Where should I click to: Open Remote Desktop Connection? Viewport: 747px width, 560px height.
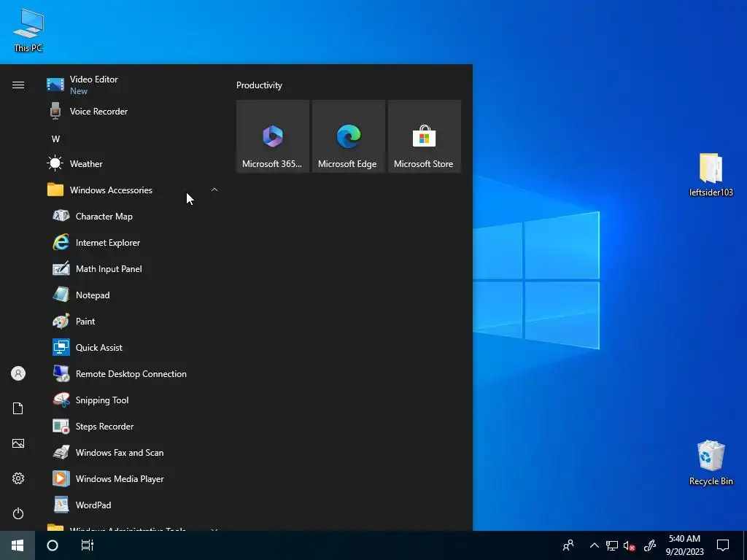coord(133,374)
